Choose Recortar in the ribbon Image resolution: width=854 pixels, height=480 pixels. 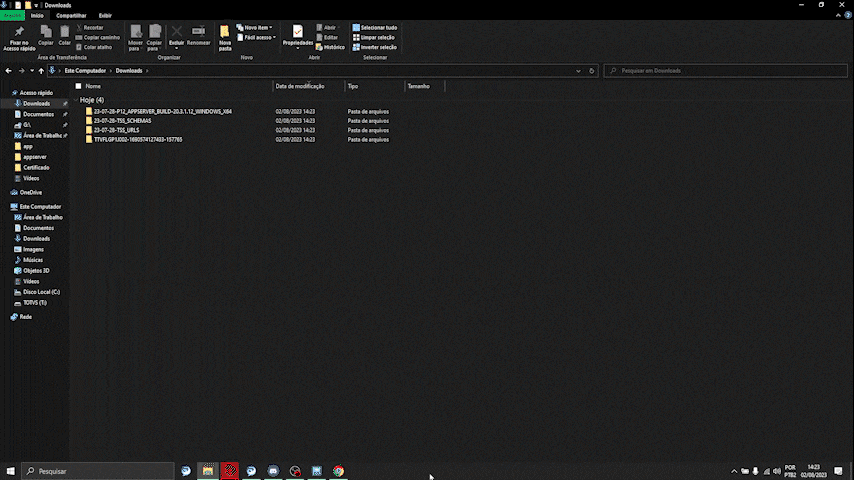(x=90, y=27)
